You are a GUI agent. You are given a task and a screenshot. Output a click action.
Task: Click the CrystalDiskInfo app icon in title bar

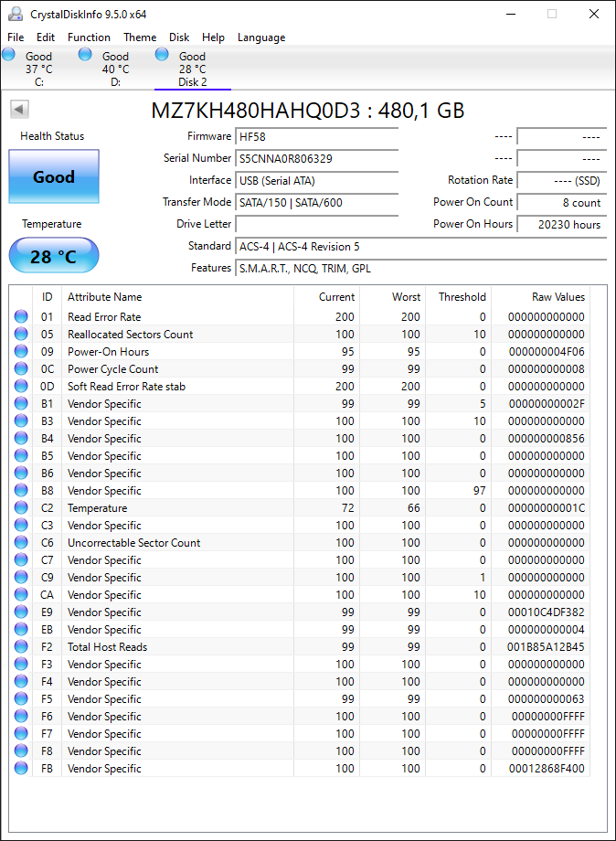[16, 14]
